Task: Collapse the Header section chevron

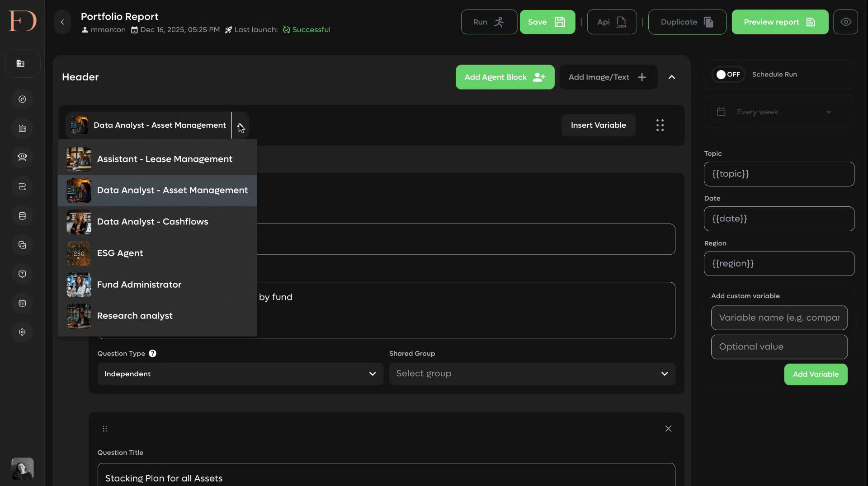Action: pos(672,77)
